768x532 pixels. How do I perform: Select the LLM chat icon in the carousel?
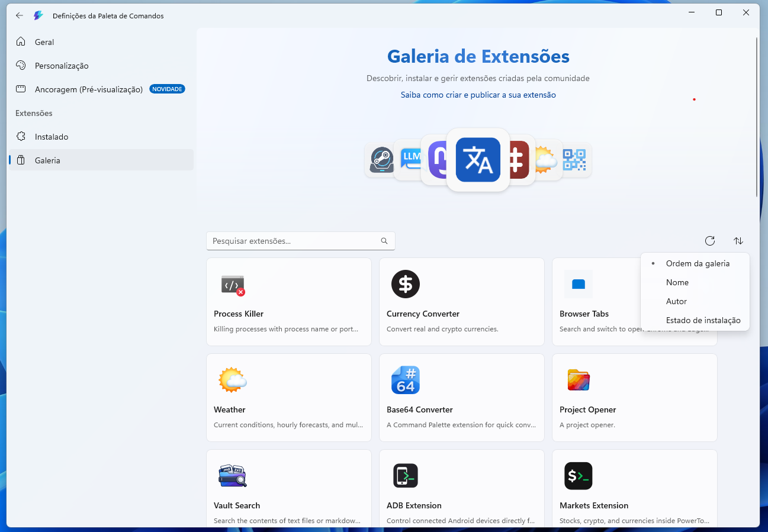click(410, 160)
